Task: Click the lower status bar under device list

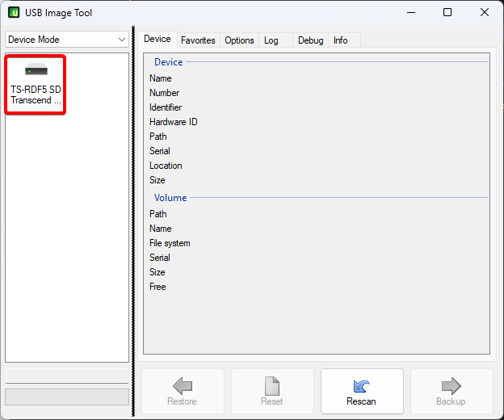Action: tap(66, 397)
